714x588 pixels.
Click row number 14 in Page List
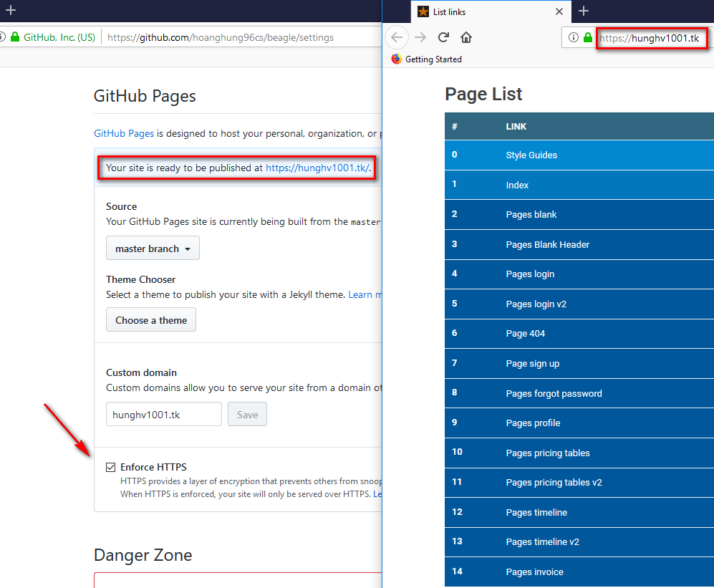point(457,571)
